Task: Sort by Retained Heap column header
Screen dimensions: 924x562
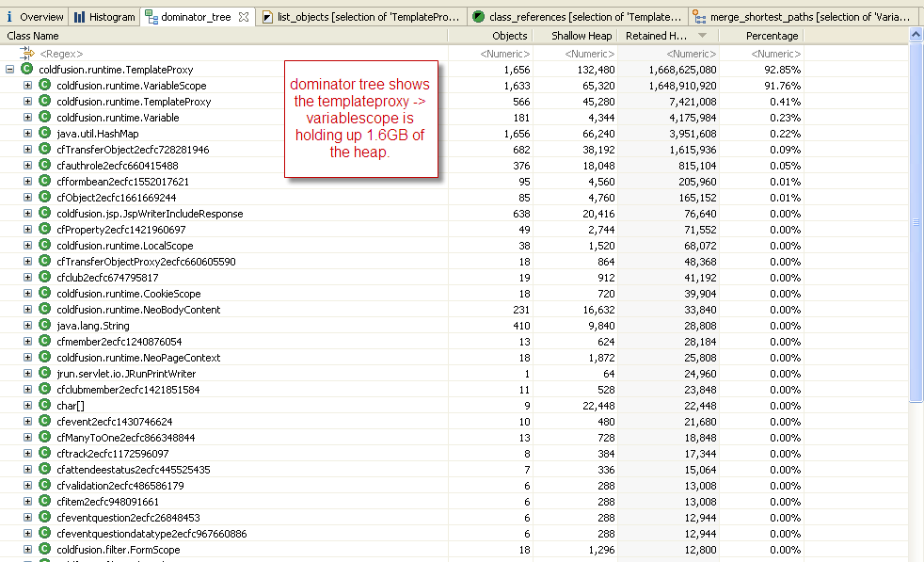Action: tap(668, 36)
